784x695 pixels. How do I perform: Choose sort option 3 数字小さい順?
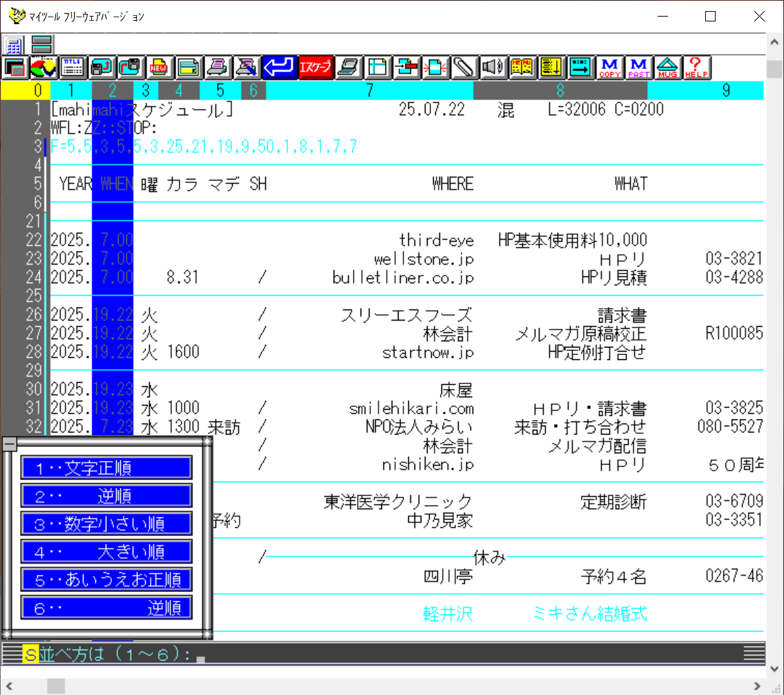click(x=106, y=524)
